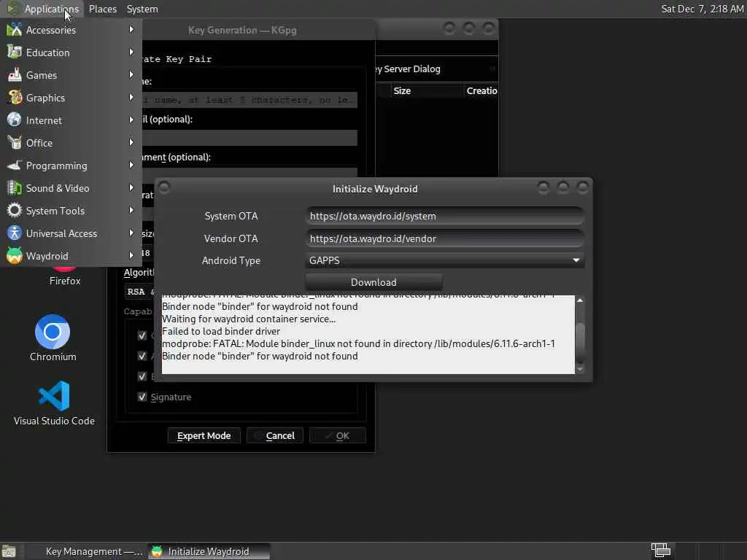The image size is (747, 560).
Task: Click the Vendor OTA URL field
Action: [444, 238]
